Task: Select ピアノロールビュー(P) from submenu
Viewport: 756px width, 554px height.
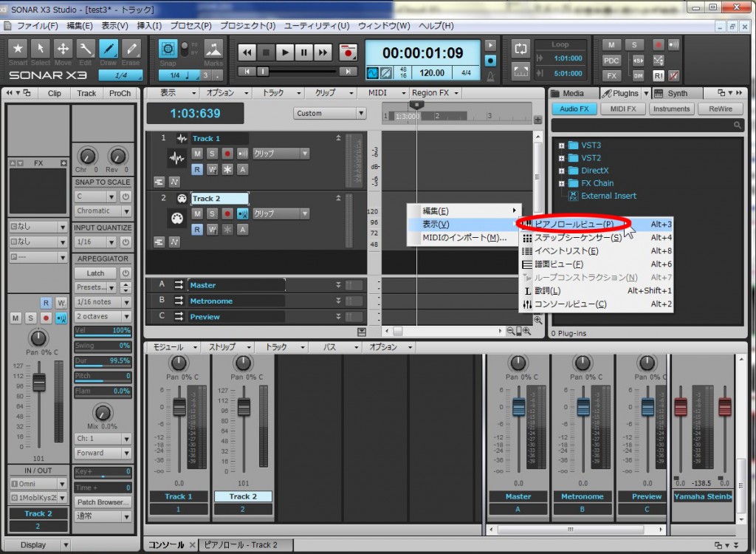Action: click(x=596, y=224)
